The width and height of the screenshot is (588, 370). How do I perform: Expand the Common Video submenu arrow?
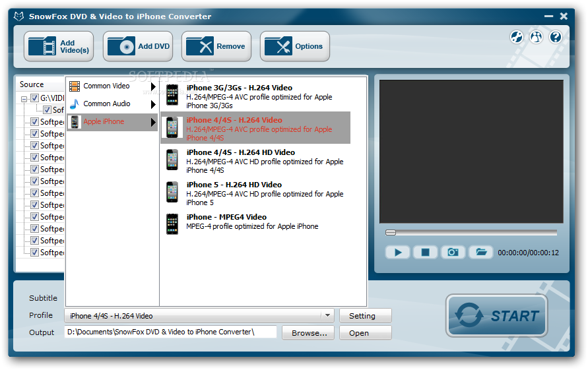[x=153, y=86]
